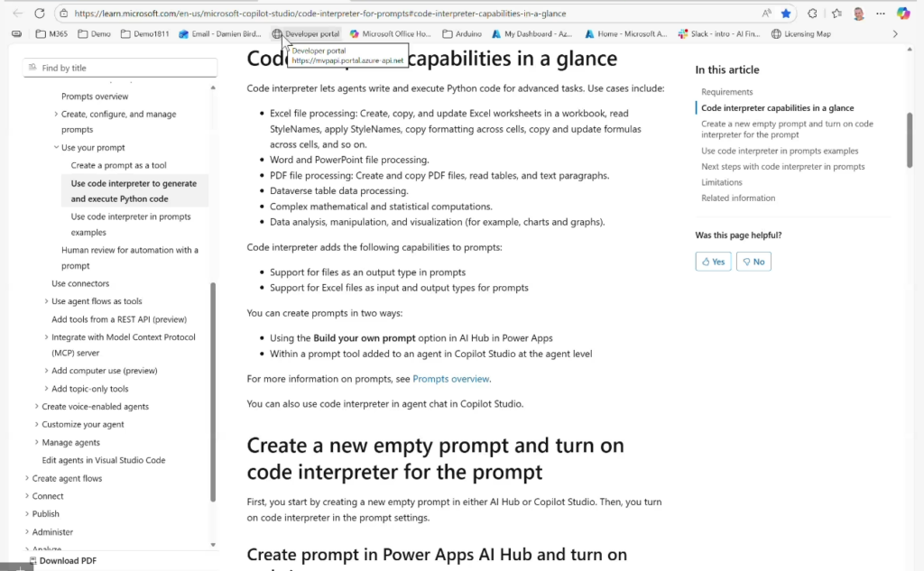Click the Yes helpful feedback button

pos(713,262)
